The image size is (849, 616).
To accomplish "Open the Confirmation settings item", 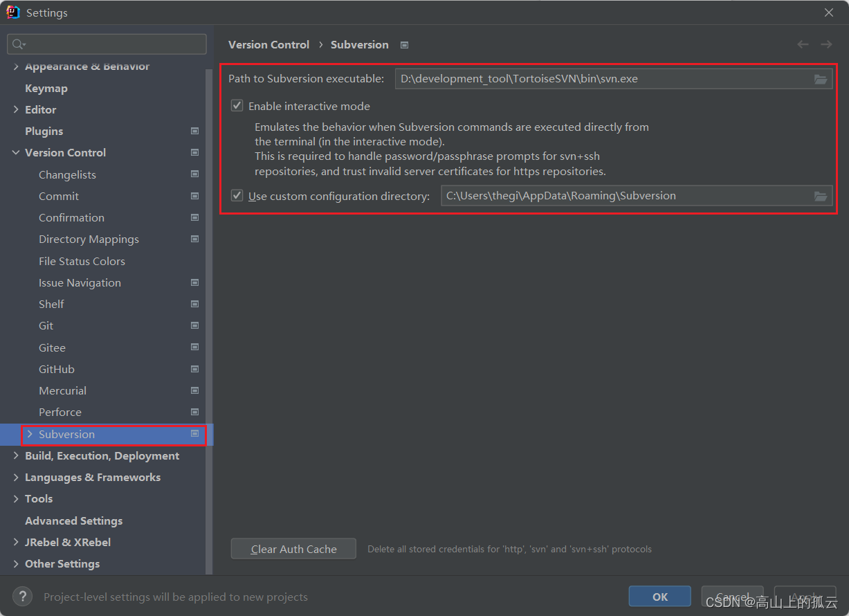I will (x=71, y=217).
